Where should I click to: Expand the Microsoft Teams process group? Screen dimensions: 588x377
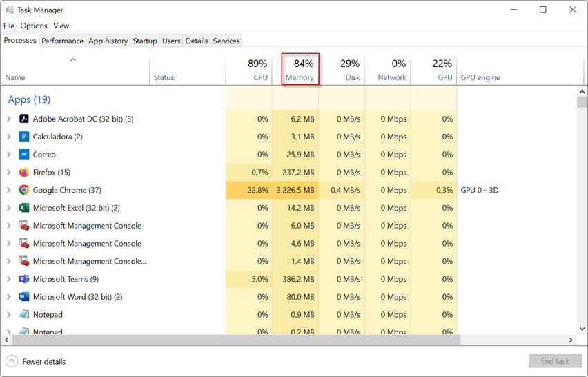[9, 279]
